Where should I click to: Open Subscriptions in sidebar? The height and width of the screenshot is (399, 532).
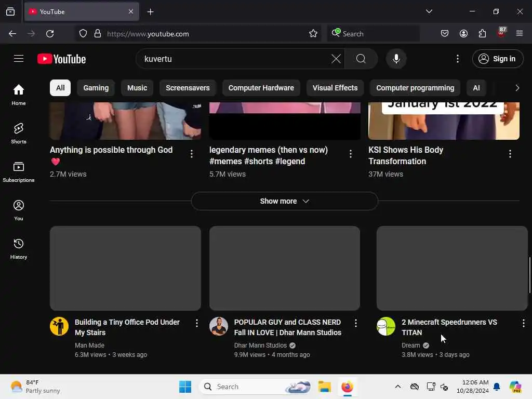pos(19,171)
